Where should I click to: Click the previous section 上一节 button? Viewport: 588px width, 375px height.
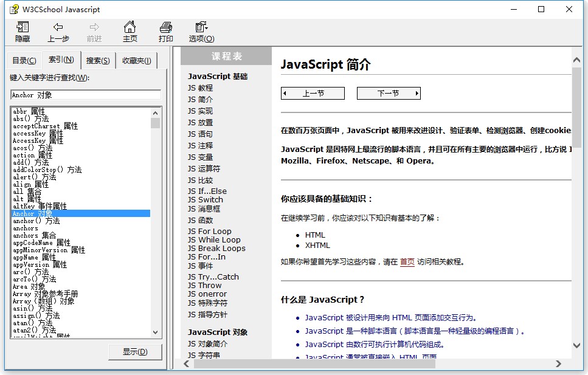[x=313, y=93]
